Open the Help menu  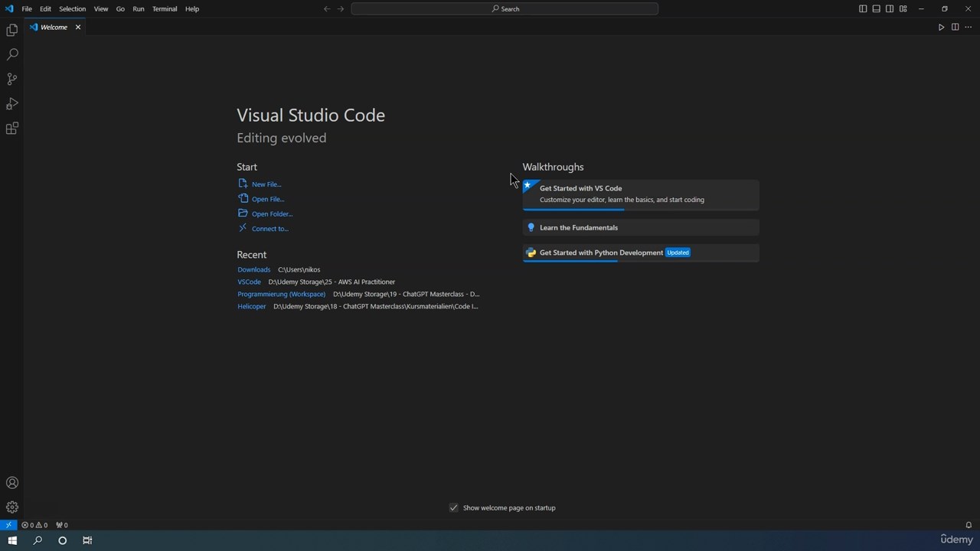pos(192,9)
